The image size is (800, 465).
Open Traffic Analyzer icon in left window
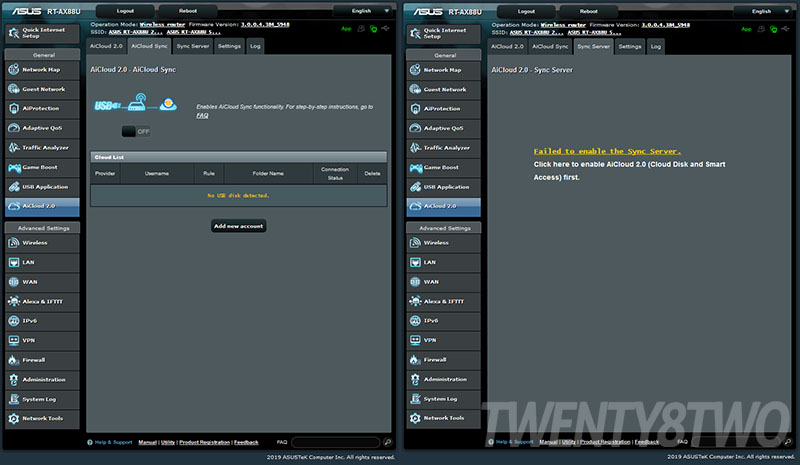tap(14, 148)
